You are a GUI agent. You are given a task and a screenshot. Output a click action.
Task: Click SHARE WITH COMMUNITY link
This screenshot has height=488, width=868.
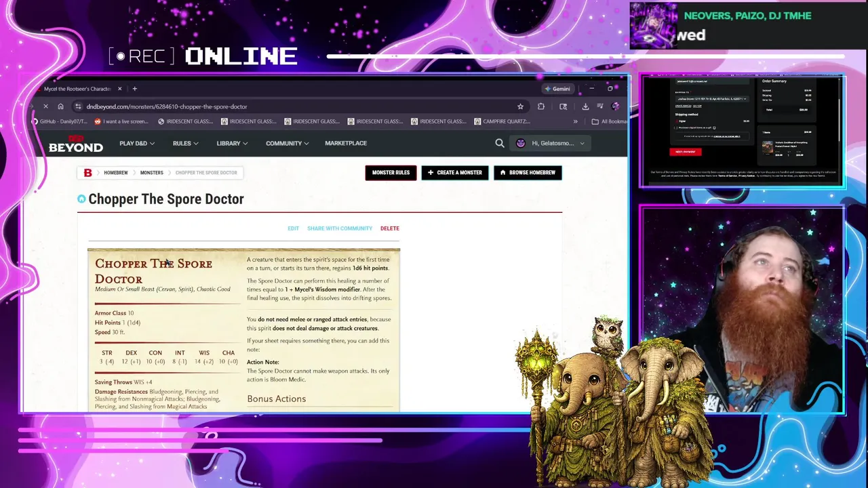(340, 228)
